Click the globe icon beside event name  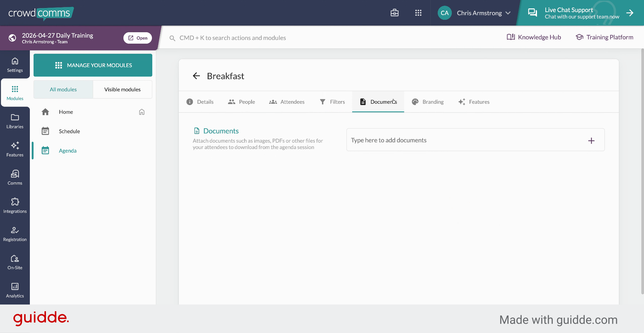pos(12,38)
